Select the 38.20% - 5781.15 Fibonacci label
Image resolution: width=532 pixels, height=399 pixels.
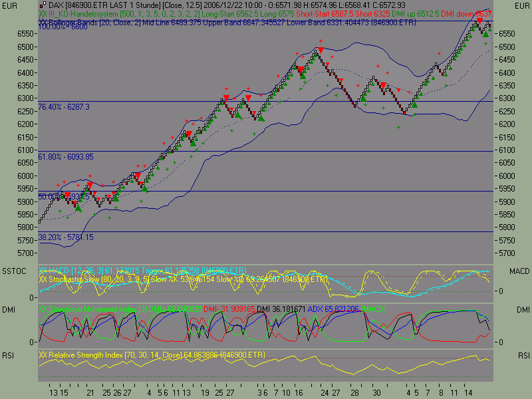pyautogui.click(x=66, y=237)
